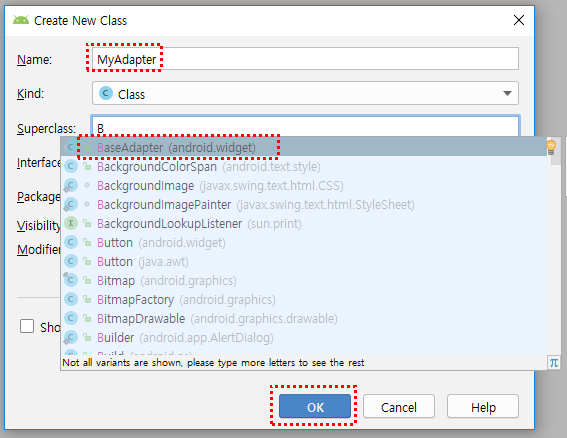Click interface icon beside BackgroundLookupListener
This screenshot has width=567, height=438.
point(71,224)
